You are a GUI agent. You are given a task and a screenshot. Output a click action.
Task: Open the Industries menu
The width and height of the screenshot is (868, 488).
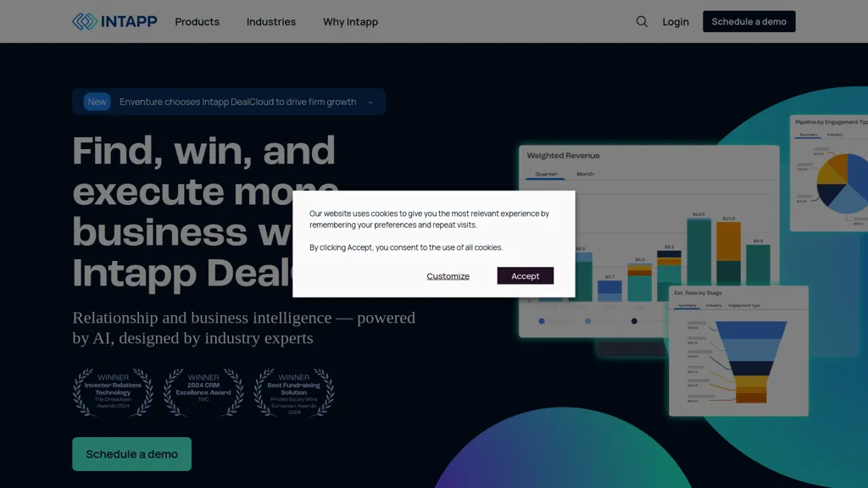[271, 21]
